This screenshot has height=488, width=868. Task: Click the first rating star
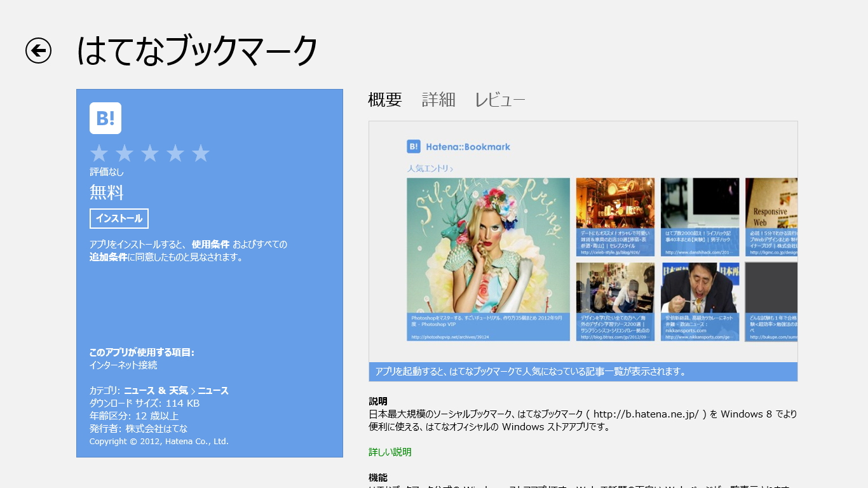click(99, 153)
